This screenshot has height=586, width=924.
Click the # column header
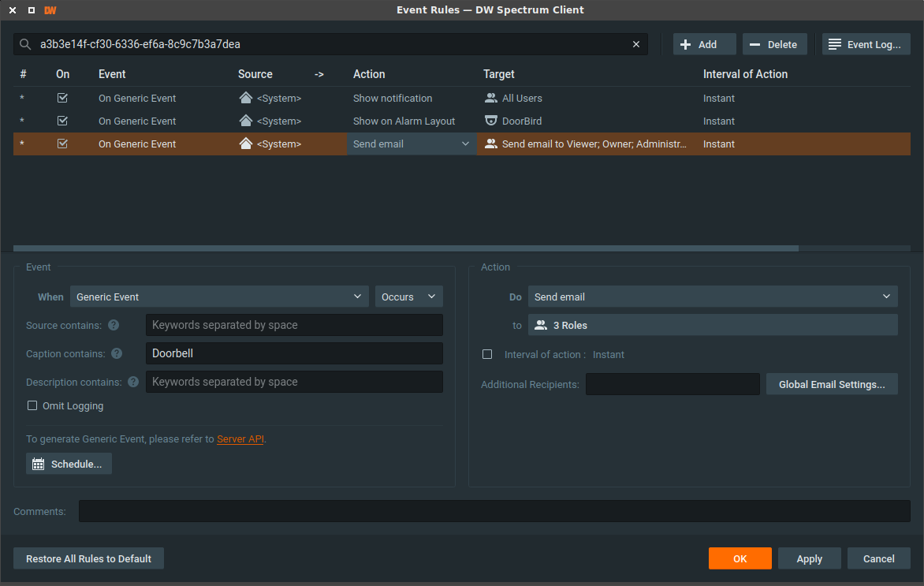(x=23, y=74)
